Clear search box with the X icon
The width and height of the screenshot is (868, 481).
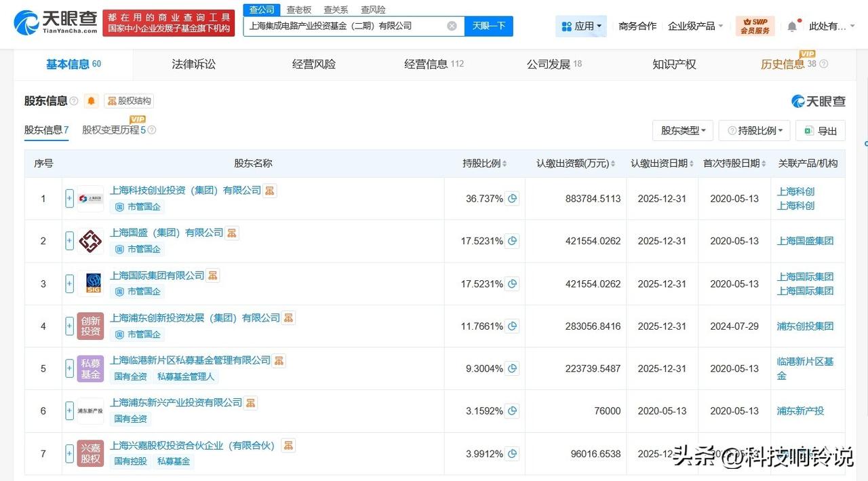(x=452, y=26)
